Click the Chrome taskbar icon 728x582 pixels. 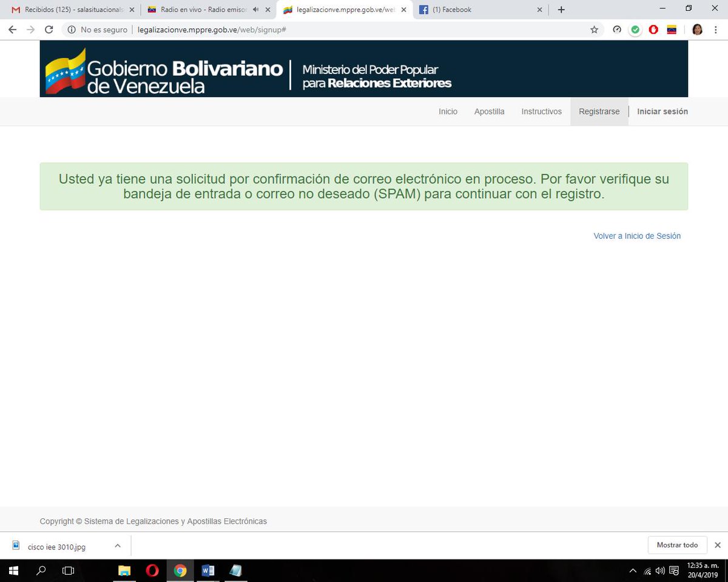pyautogui.click(x=180, y=570)
